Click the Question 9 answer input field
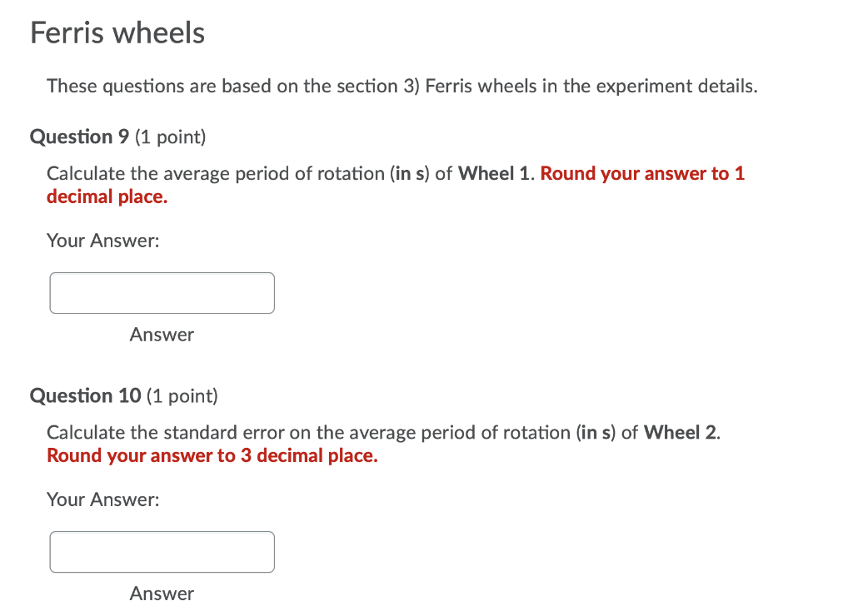 pos(162,293)
